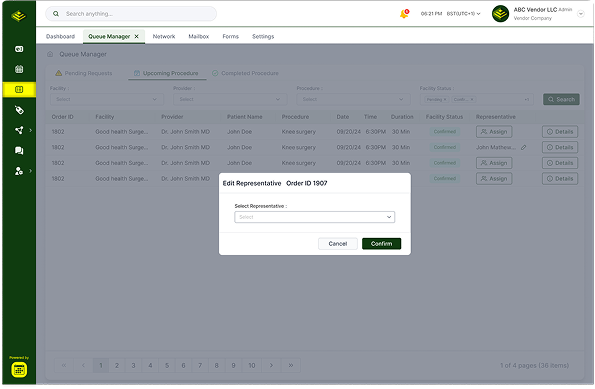The height and width of the screenshot is (389, 595).
Task: Open the Procedure filter dropdown
Action: [x=353, y=99]
